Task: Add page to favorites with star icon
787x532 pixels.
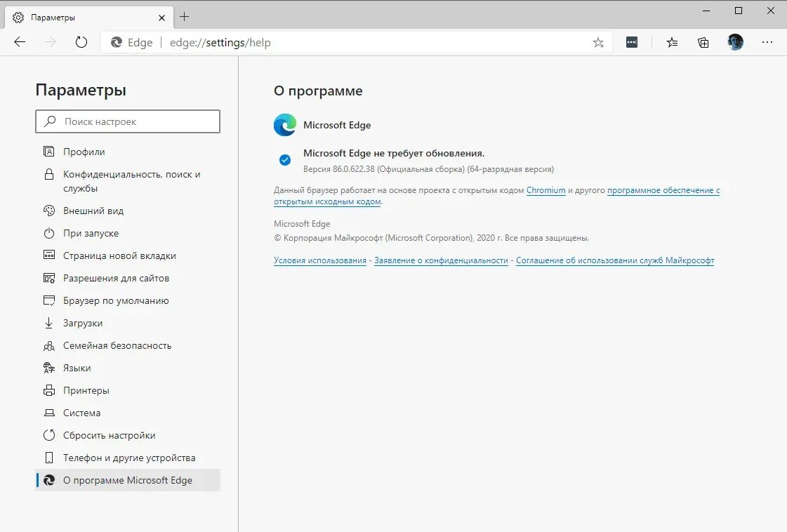Action: 598,43
